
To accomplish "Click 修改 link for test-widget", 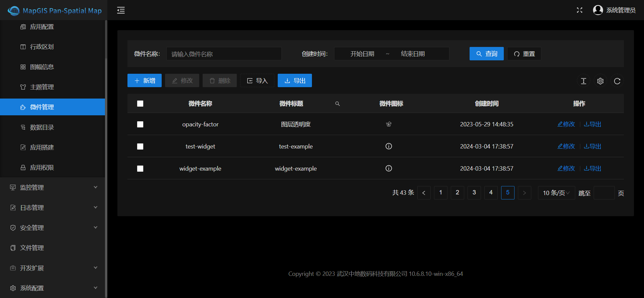I will (x=566, y=146).
